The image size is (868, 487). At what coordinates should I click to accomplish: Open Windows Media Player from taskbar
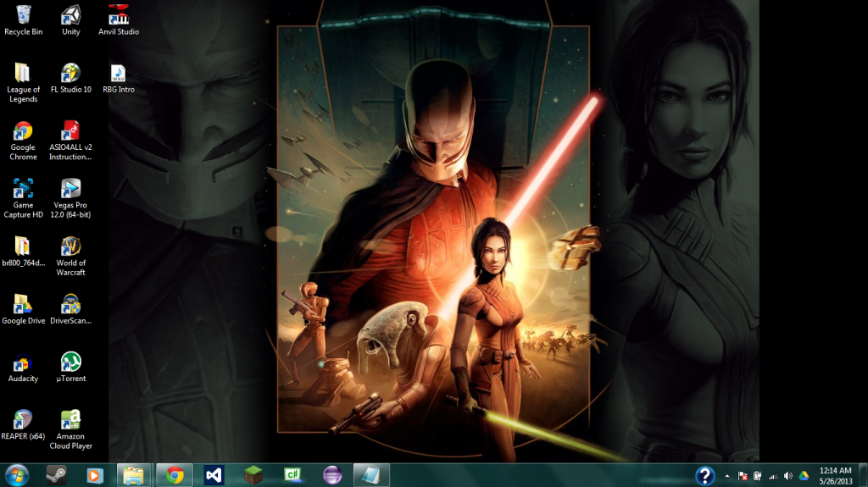95,475
